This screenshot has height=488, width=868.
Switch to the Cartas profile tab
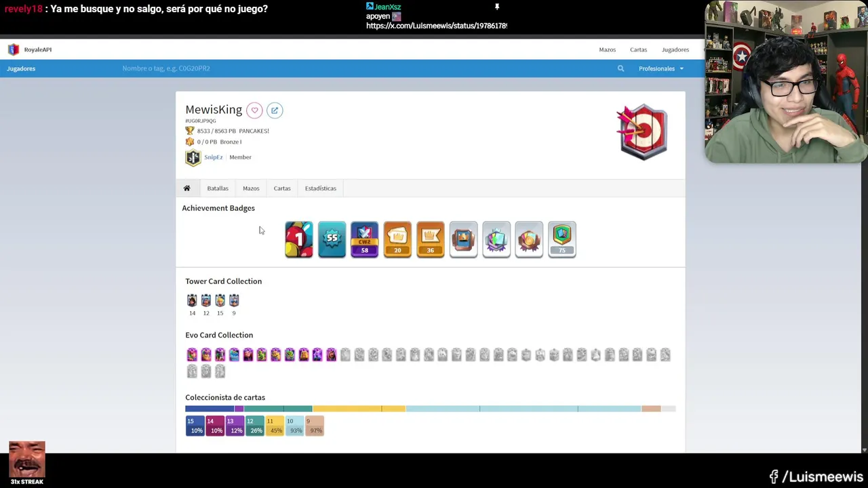[282, 188]
